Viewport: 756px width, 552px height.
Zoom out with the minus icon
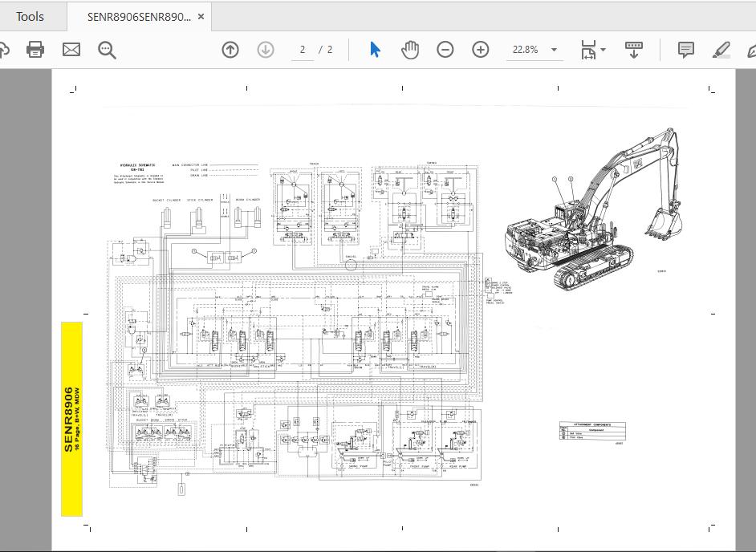coord(445,49)
